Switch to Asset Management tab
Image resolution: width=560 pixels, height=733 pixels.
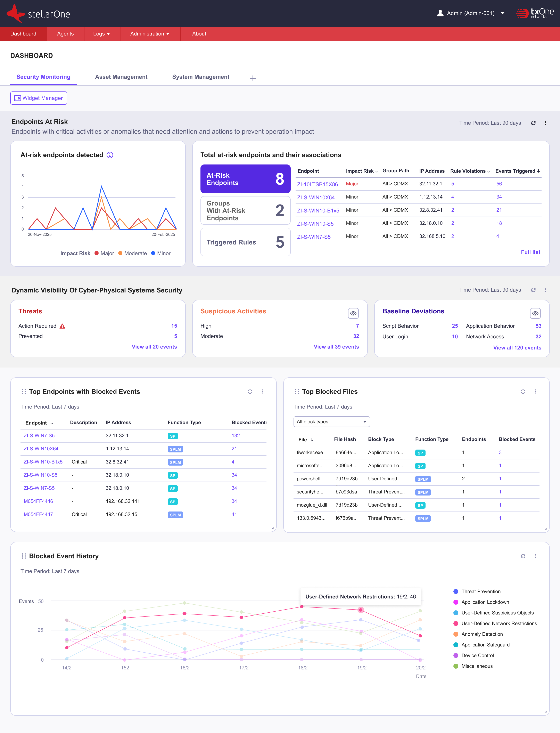121,77
